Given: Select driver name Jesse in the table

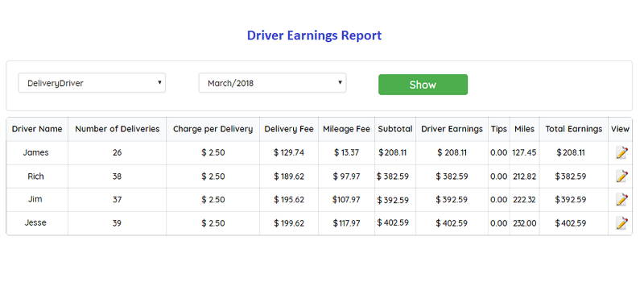Looking at the screenshot, I should point(35,223).
